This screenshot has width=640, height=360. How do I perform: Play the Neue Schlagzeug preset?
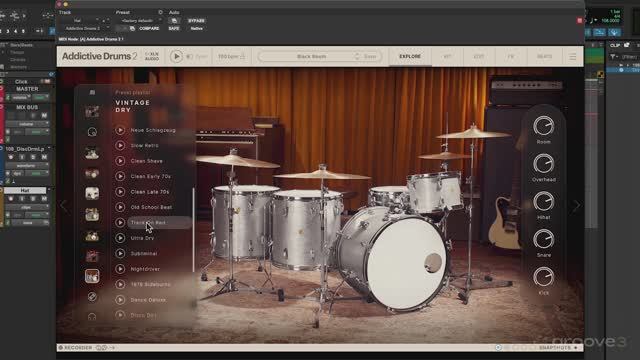pyautogui.click(x=120, y=130)
